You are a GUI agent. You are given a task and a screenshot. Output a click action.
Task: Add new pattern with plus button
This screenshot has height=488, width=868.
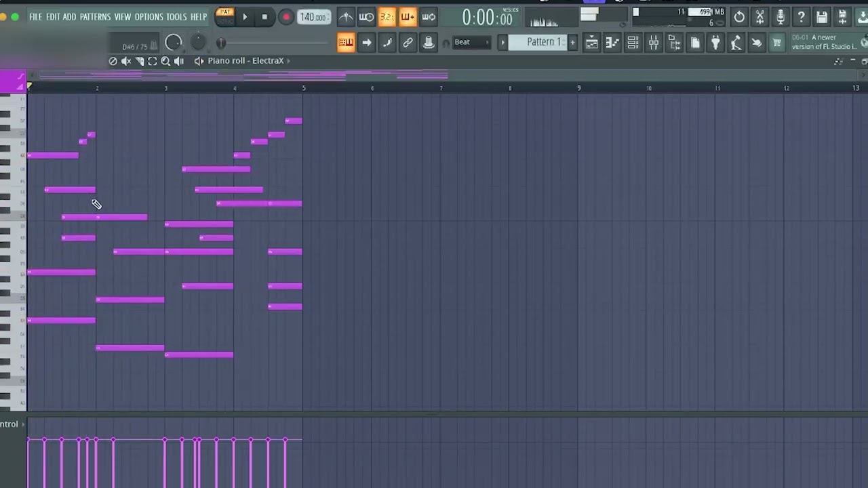pyautogui.click(x=572, y=43)
